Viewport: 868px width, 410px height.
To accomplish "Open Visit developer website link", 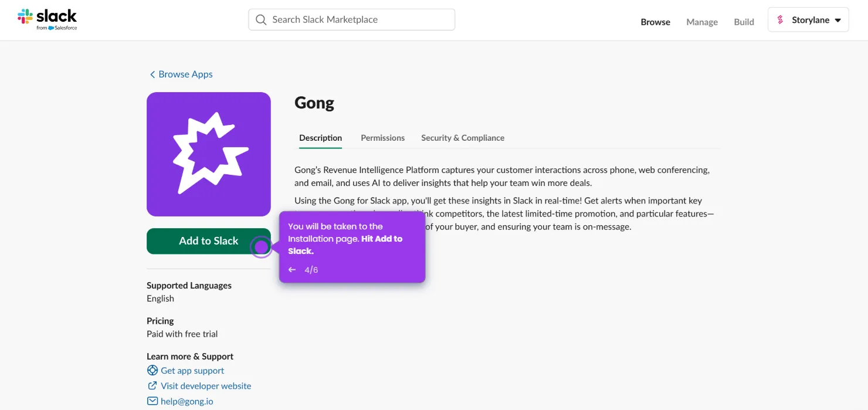I will coord(206,386).
